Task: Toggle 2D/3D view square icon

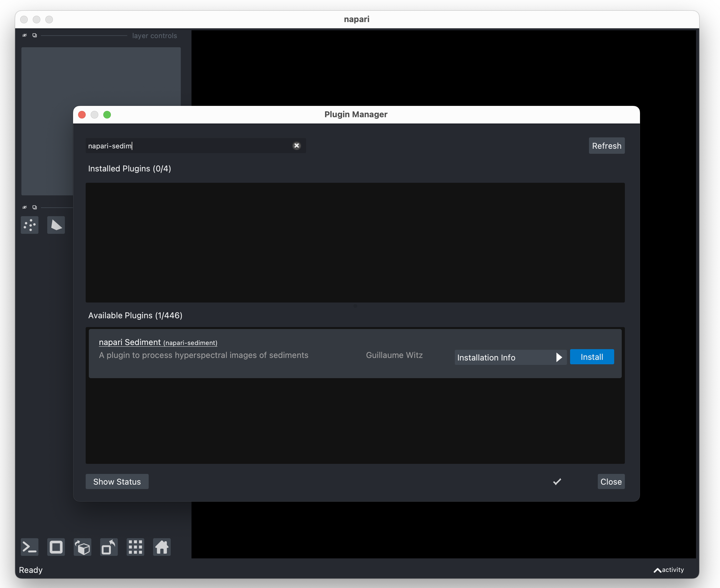Action: (x=56, y=547)
